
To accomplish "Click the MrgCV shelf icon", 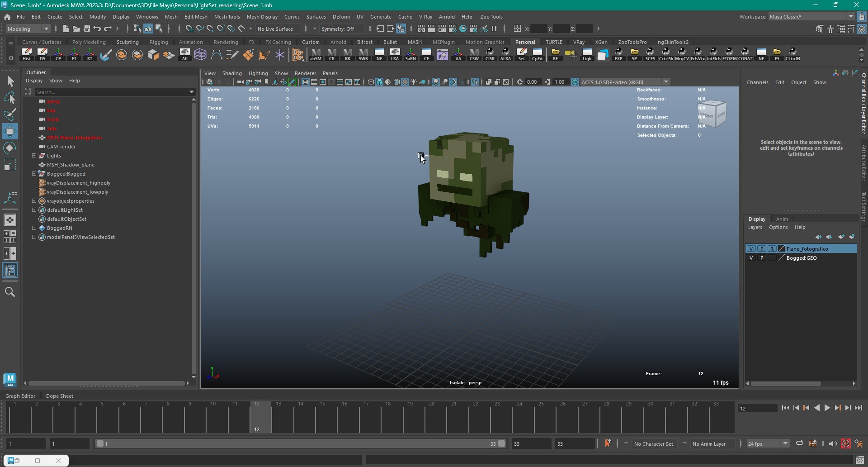I will point(682,54).
